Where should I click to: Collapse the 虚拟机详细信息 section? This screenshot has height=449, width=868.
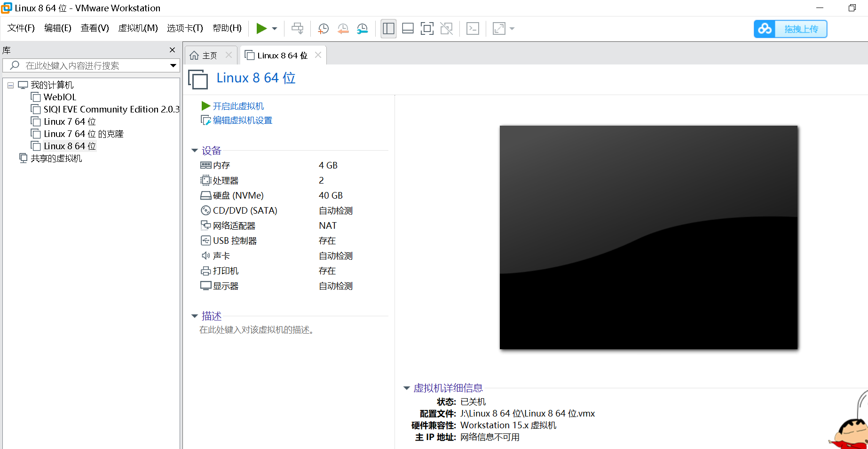point(406,388)
